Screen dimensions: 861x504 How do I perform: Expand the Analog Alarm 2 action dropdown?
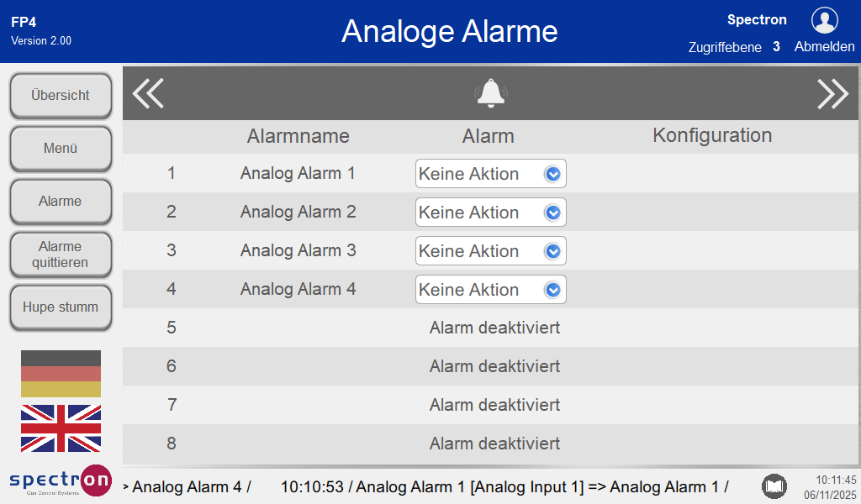point(491,213)
